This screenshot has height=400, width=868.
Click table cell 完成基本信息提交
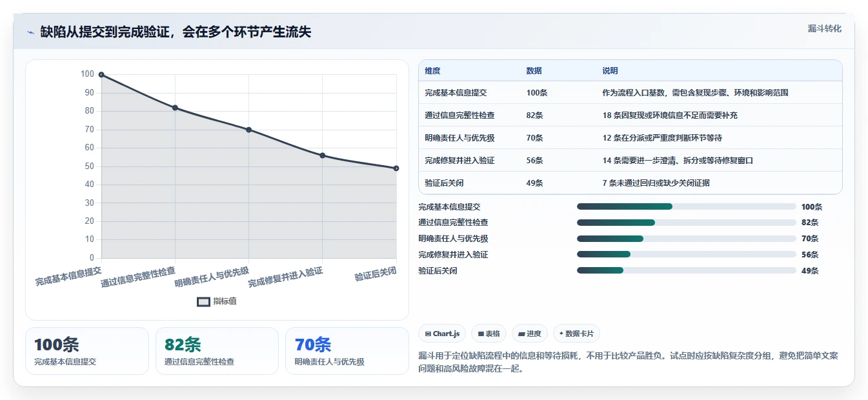pos(456,93)
